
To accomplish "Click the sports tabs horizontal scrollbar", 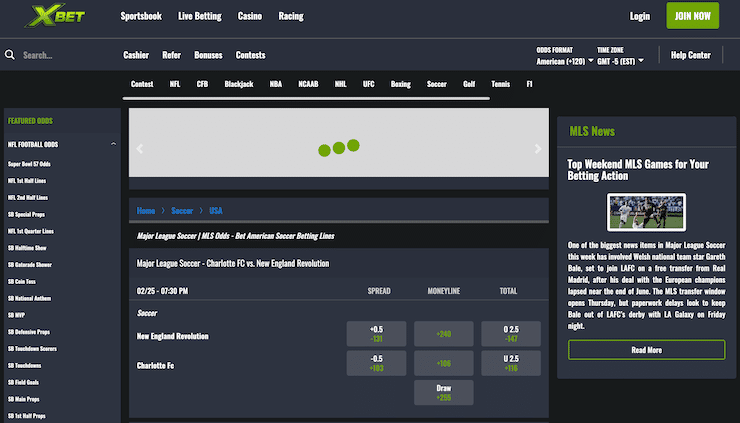I will pyautogui.click(x=306, y=98).
